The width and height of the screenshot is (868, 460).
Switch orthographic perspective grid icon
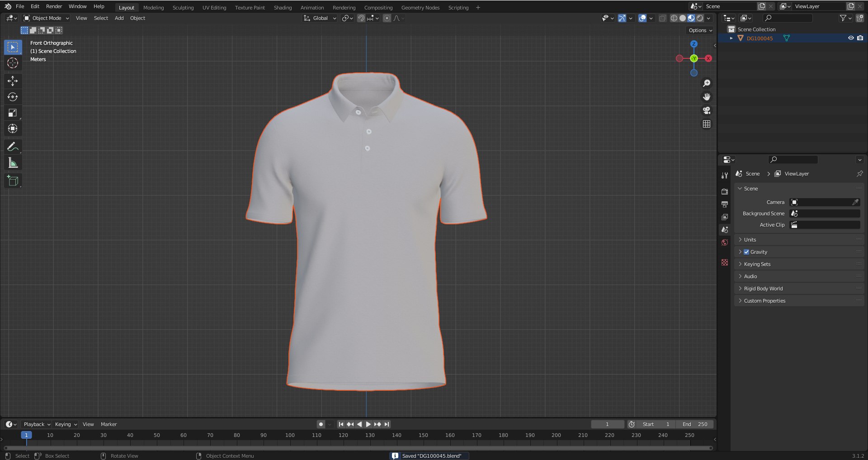707,124
